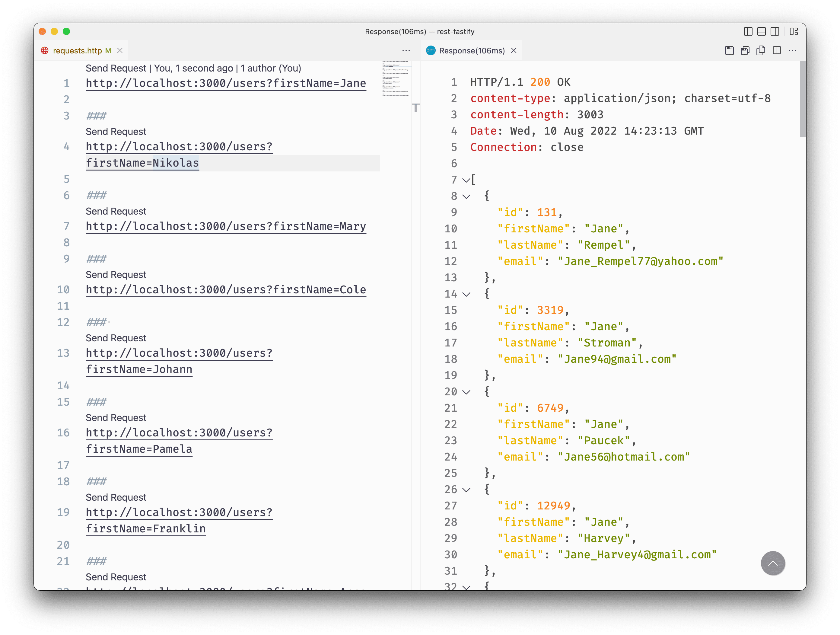
Task: Copy response body using the copy icon
Action: (761, 50)
